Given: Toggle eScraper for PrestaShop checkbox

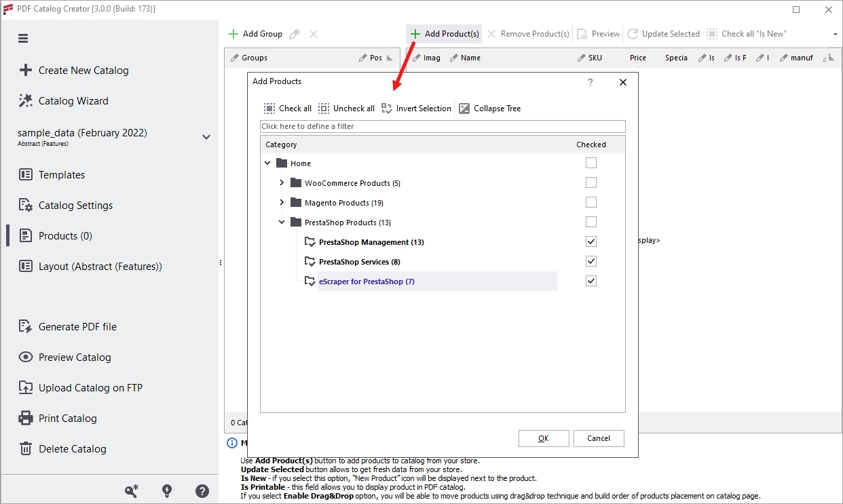Looking at the screenshot, I should coord(591,282).
